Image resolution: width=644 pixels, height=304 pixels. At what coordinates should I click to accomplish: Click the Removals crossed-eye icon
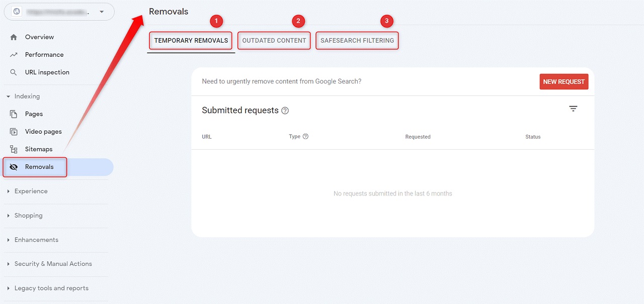pyautogui.click(x=14, y=167)
